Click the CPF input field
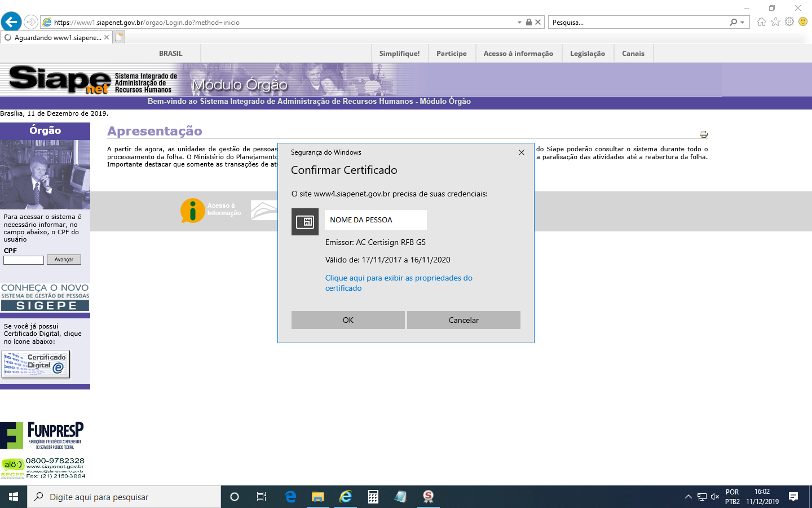 pyautogui.click(x=24, y=260)
